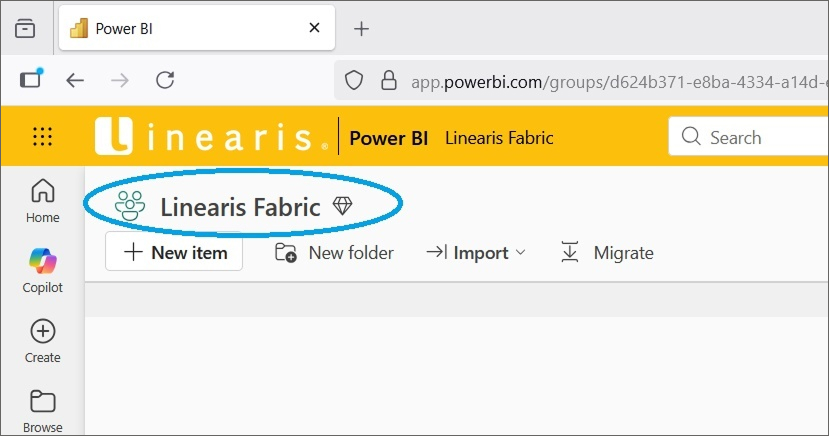This screenshot has height=436, width=829.
Task: Click the Power BI link in header
Action: [x=389, y=138]
